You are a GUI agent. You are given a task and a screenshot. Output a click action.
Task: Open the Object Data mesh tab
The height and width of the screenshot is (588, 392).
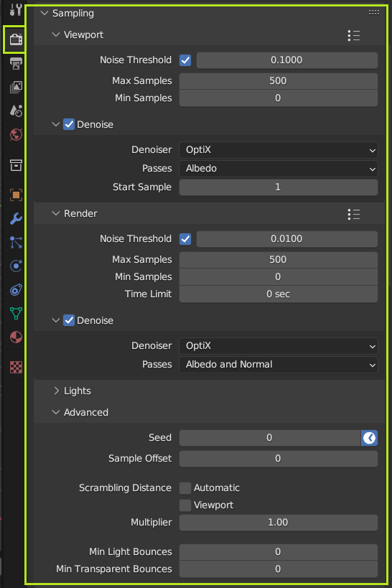pyautogui.click(x=16, y=313)
